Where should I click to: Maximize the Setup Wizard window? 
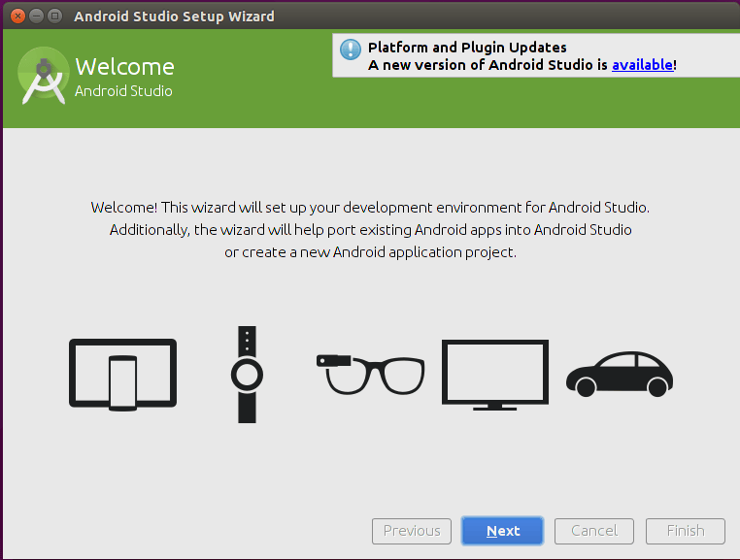(54, 16)
